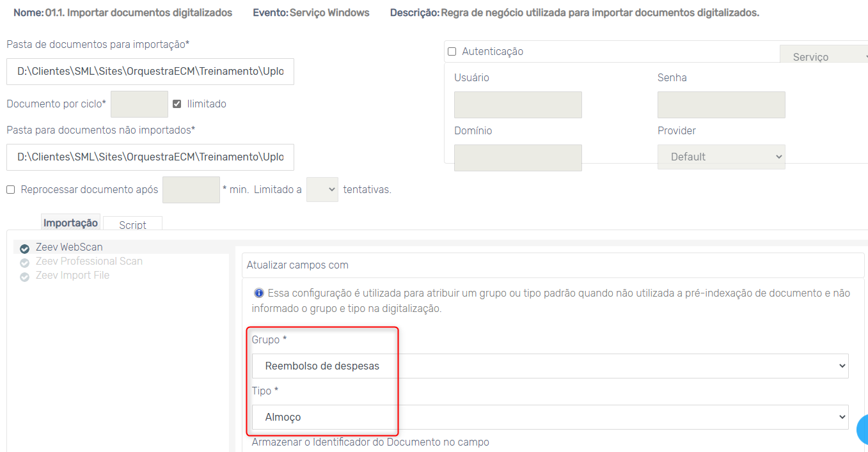Select Zeev Professional Scan option
Viewport: 868px width, 452px height.
coord(89,261)
